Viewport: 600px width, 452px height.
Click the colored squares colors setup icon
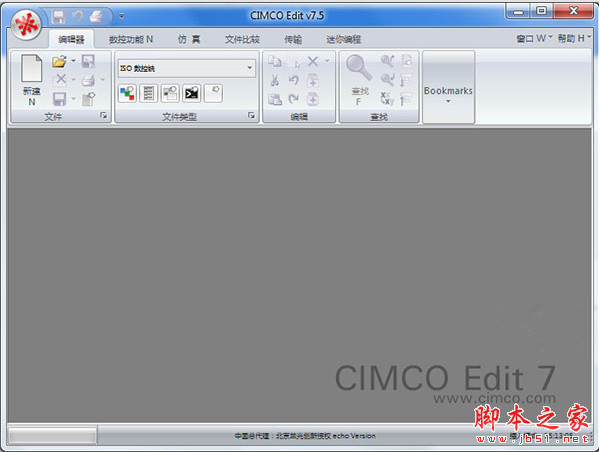pos(127,93)
